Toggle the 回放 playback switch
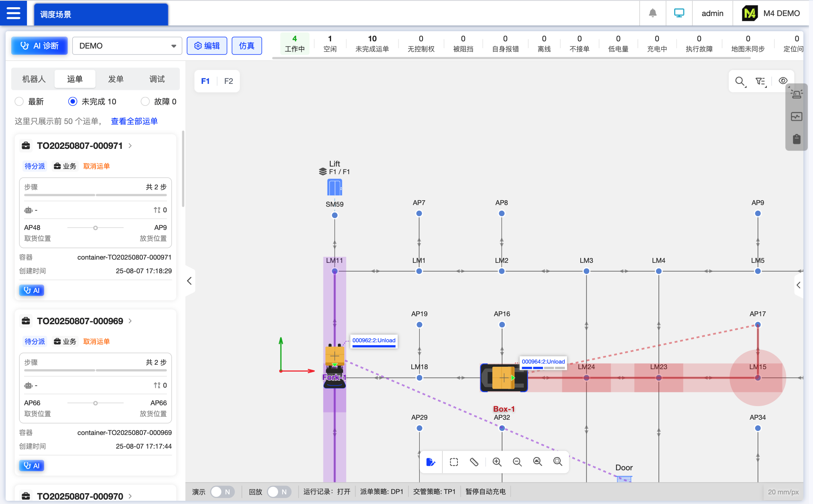The height and width of the screenshot is (504, 813). pos(279,492)
